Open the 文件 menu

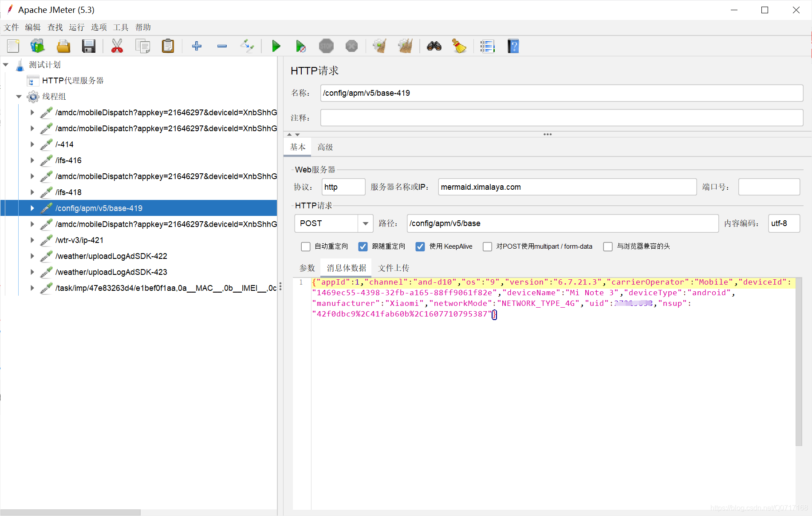tap(12, 27)
